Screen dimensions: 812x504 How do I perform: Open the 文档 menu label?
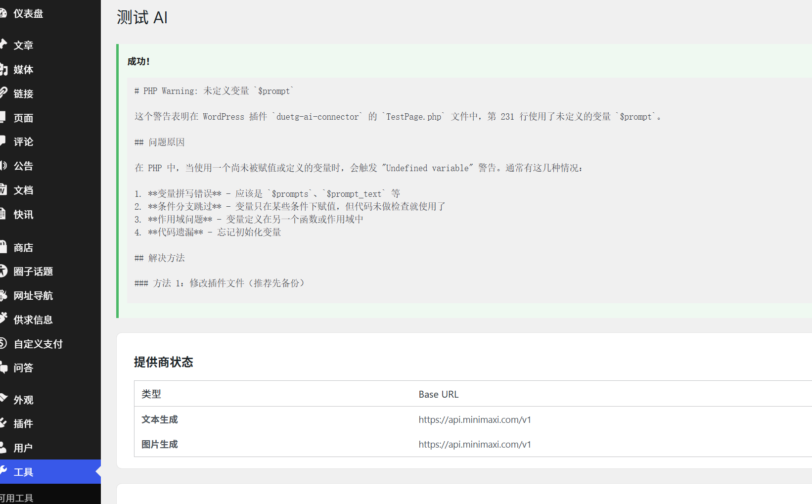(23, 190)
